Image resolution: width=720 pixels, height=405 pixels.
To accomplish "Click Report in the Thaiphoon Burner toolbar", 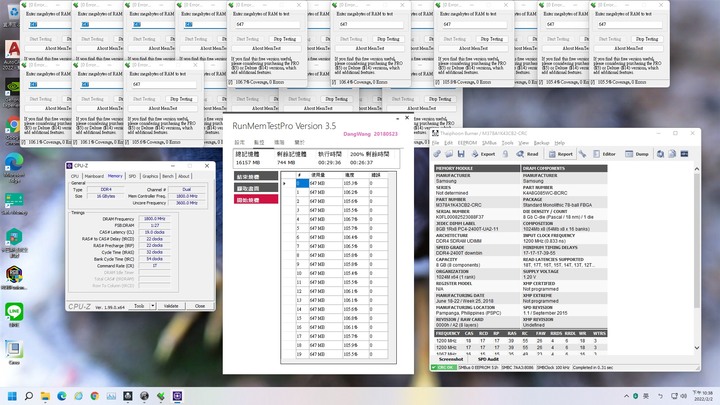I will (561, 154).
